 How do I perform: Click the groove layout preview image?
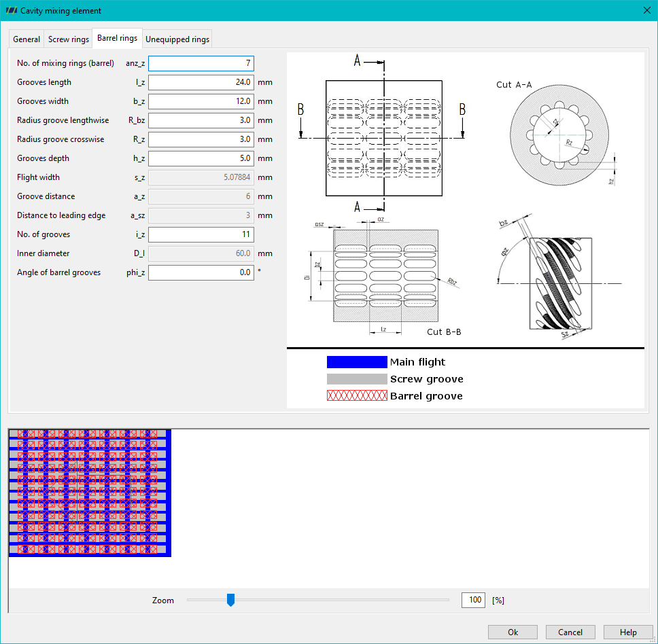coord(90,493)
